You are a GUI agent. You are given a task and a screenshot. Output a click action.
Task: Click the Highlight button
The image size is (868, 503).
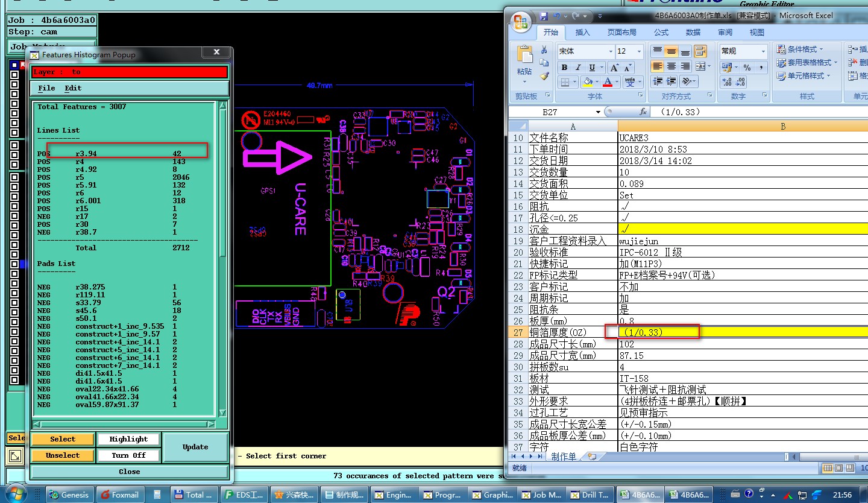coord(128,439)
